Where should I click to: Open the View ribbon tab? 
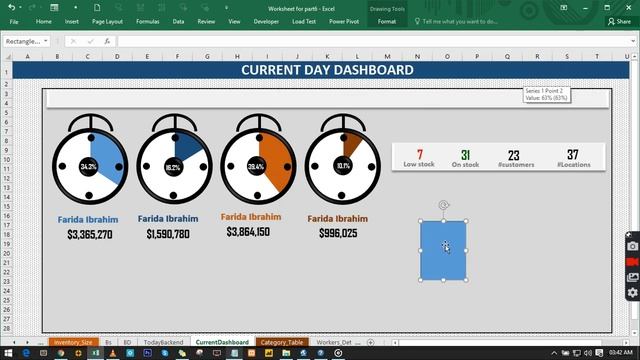pos(234,22)
